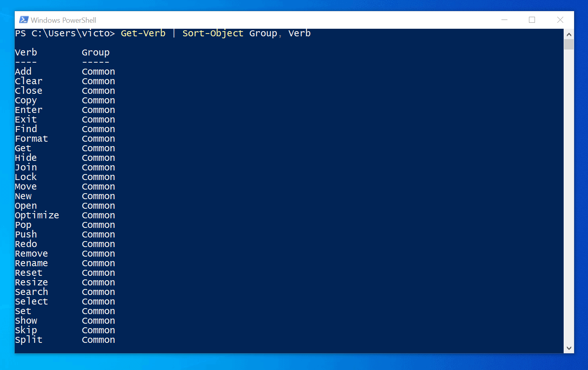Click the Group column header
588x370 pixels.
click(95, 52)
